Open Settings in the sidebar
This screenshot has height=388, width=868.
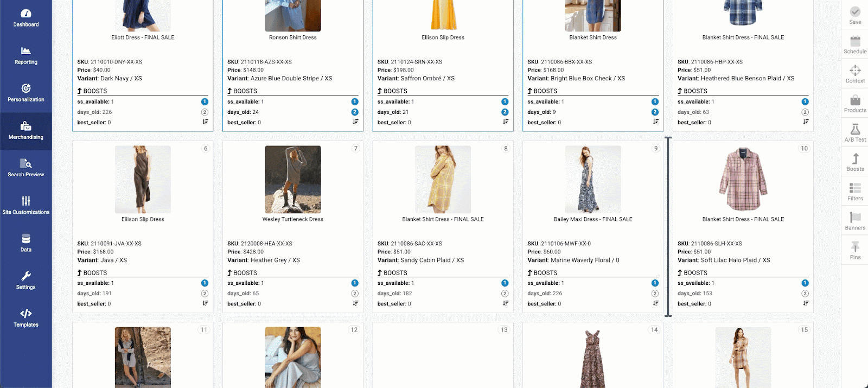[x=26, y=281]
